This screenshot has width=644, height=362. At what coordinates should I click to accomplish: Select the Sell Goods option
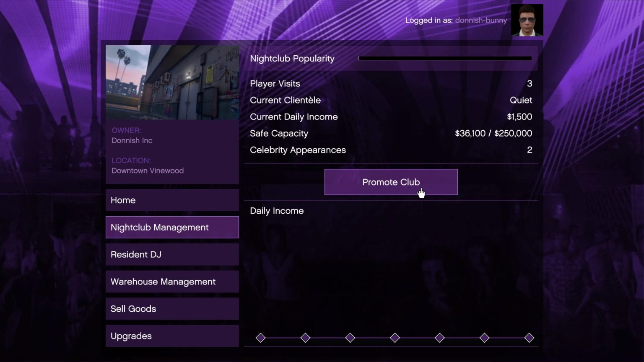[x=172, y=308]
